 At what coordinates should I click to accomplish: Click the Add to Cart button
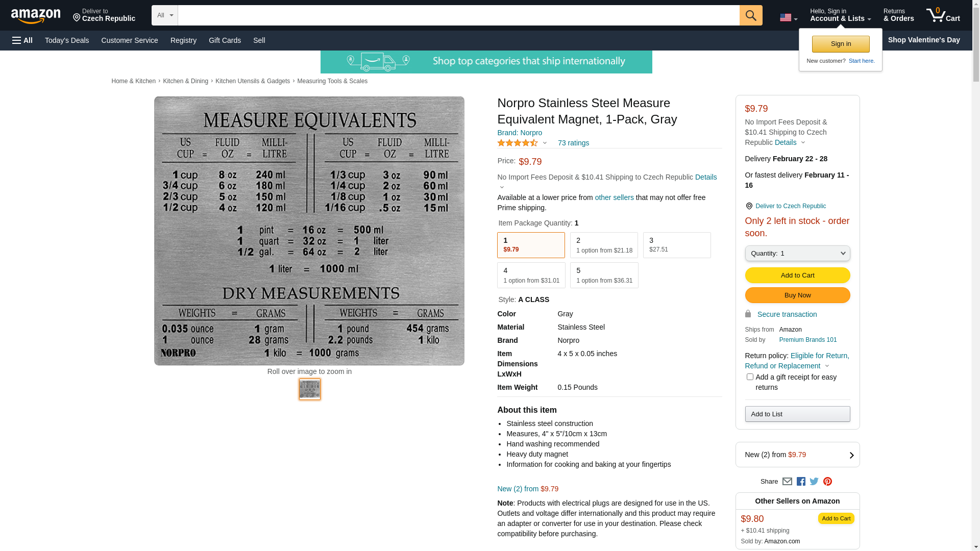pos(797,275)
